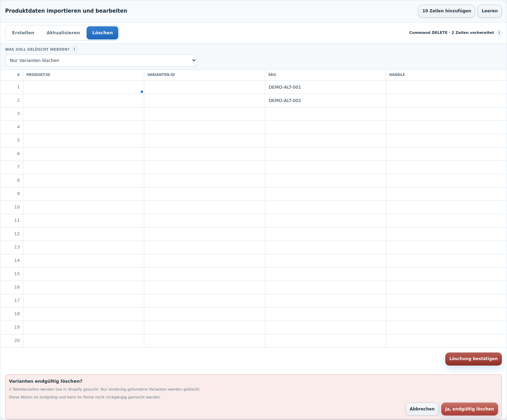Screen dimensions: 507x420
Task: Click the 'Löschung bestätigen' button
Action: (x=473, y=359)
